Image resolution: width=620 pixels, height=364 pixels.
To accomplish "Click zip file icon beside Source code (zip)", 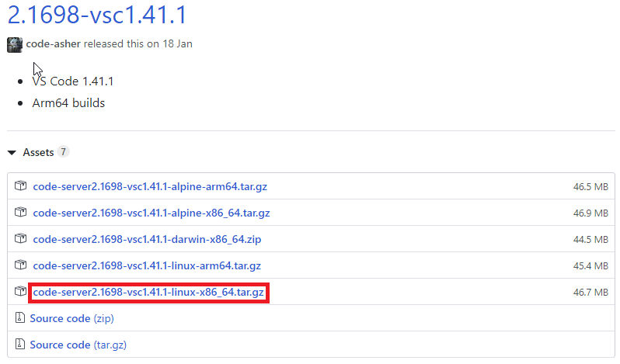I will pyautogui.click(x=19, y=317).
